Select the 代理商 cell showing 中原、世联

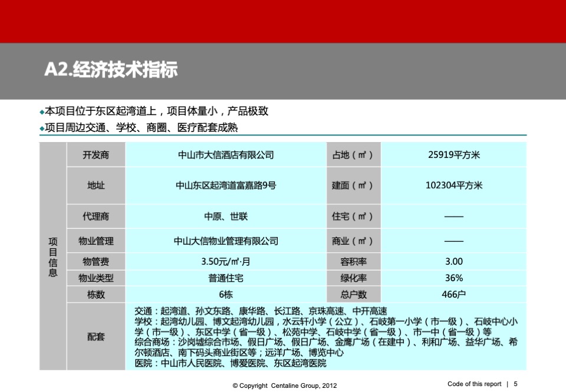point(226,216)
